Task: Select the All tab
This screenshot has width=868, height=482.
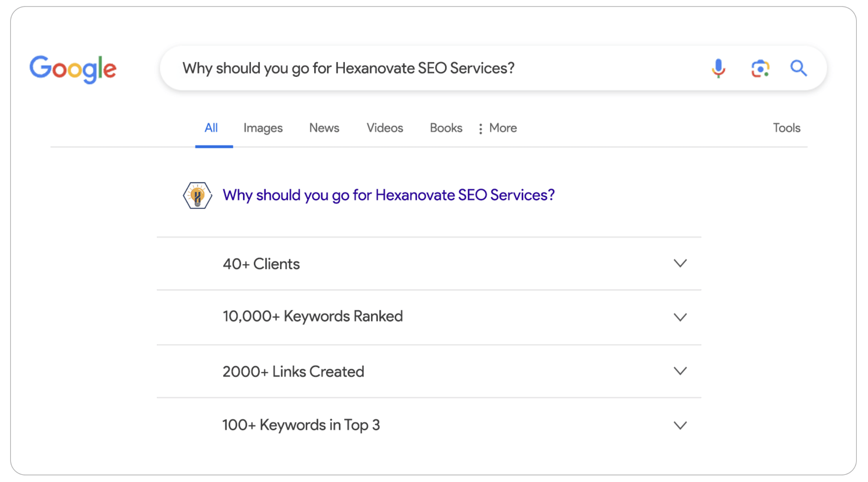Action: (x=211, y=128)
